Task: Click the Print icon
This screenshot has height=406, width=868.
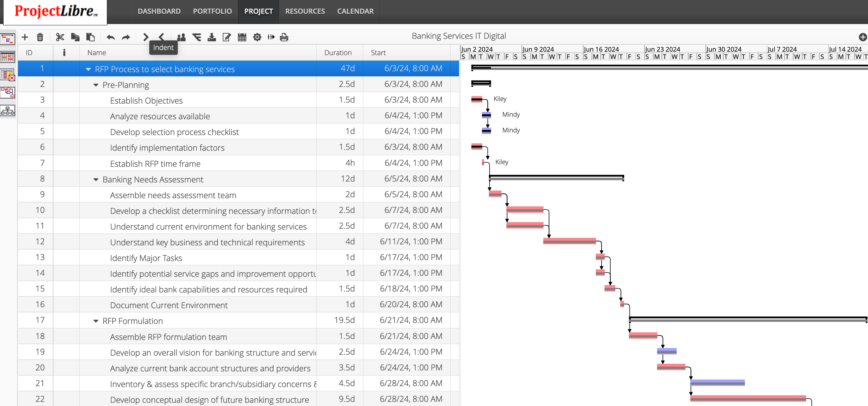Action: (284, 37)
